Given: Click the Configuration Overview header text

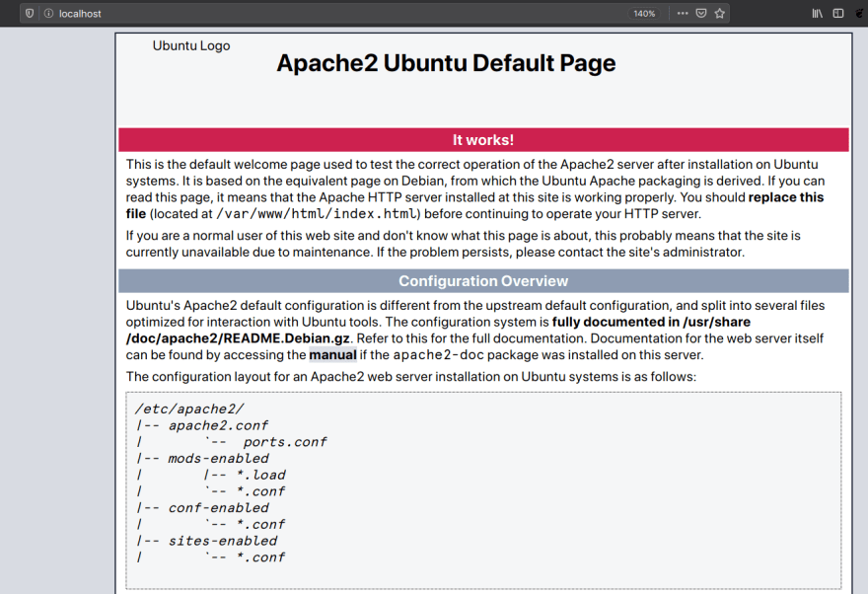Looking at the screenshot, I should 483,281.
